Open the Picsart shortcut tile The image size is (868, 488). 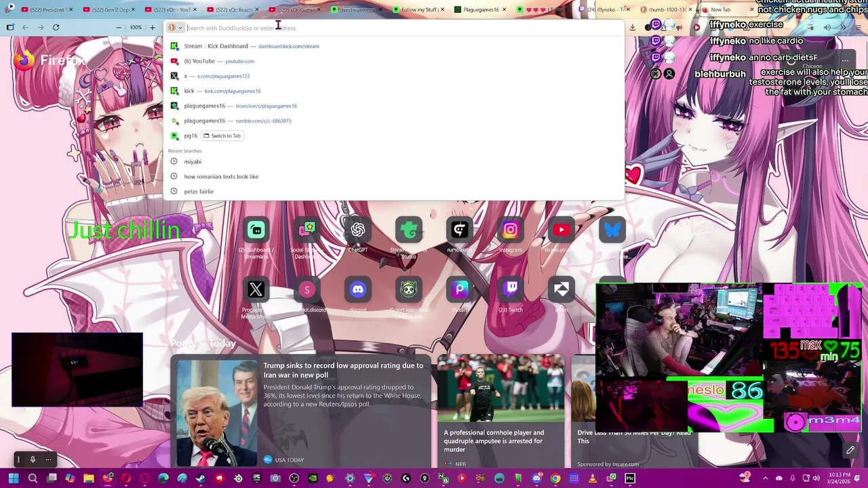pyautogui.click(x=460, y=290)
